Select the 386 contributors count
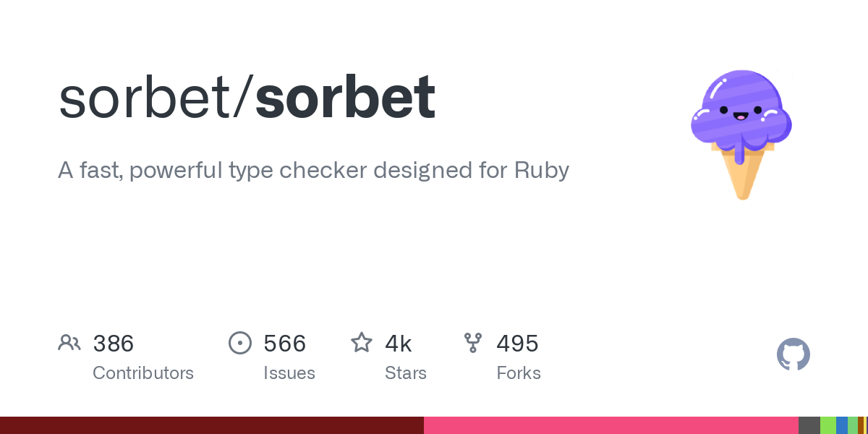This screenshot has width=868, height=434. pos(114,344)
